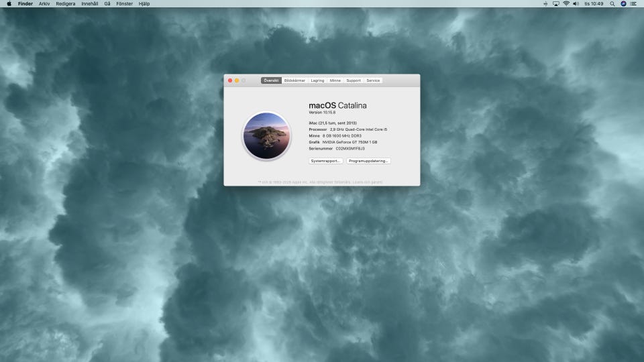Viewport: 644px width, 362px height.
Task: Select the Serienummer line
Action: coord(337,149)
